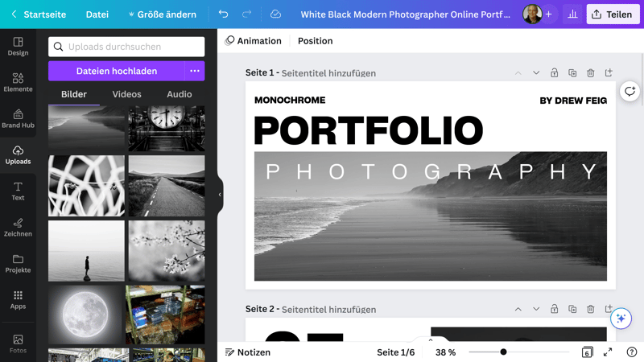Expand upload options next to Dateien hochladen
Viewport: 644px width, 362px height.
[x=195, y=71]
